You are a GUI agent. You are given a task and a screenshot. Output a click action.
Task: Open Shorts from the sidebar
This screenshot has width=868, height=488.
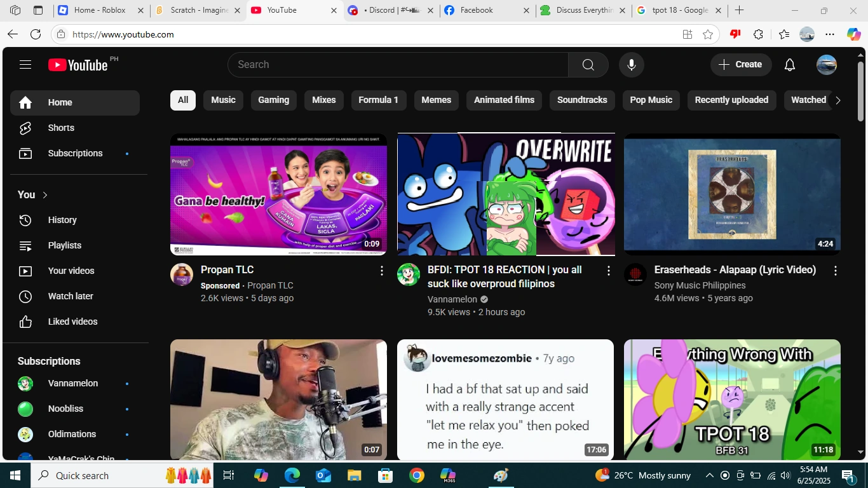(x=61, y=128)
